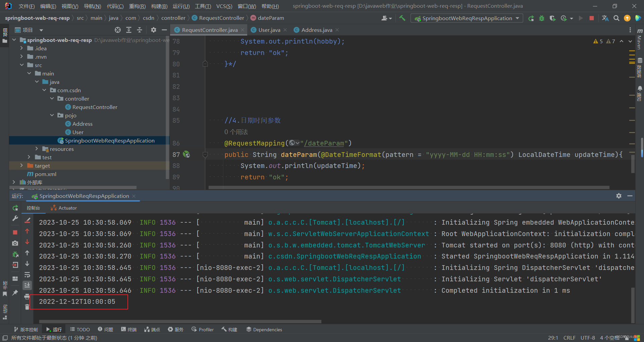The width and height of the screenshot is (644, 342).
Task: Open the 终端 terminal tool window
Action: [x=129, y=330]
